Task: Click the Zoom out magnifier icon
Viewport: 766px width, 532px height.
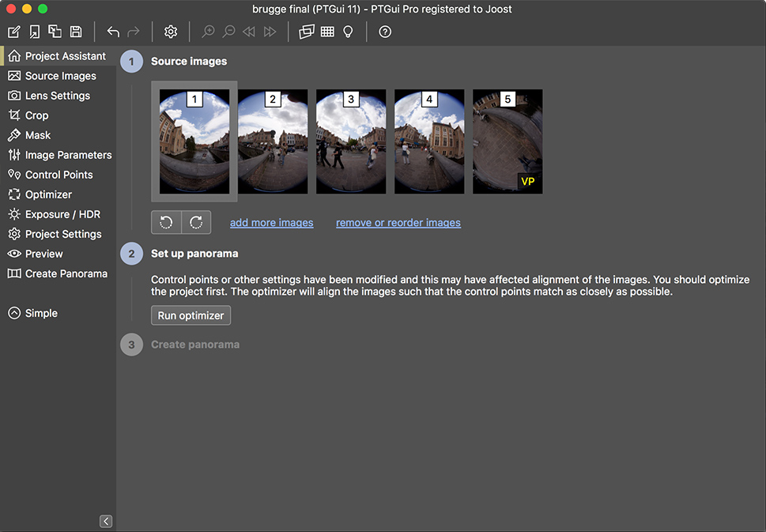Action: (228, 32)
